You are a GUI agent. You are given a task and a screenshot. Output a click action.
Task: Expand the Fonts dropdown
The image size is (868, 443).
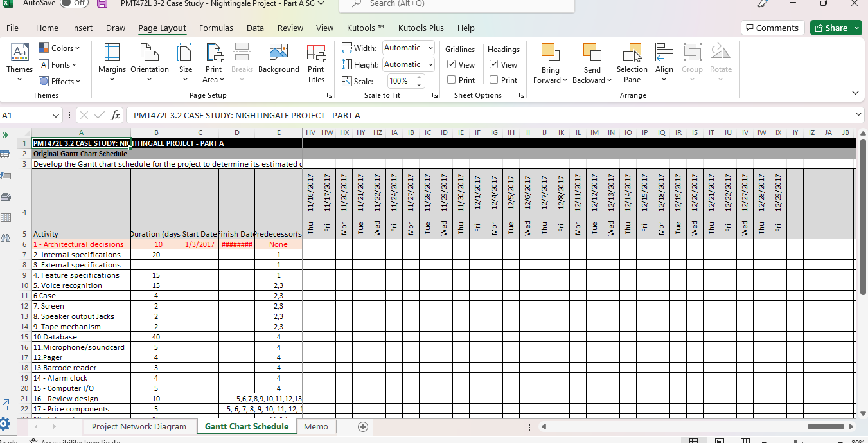[58, 64]
